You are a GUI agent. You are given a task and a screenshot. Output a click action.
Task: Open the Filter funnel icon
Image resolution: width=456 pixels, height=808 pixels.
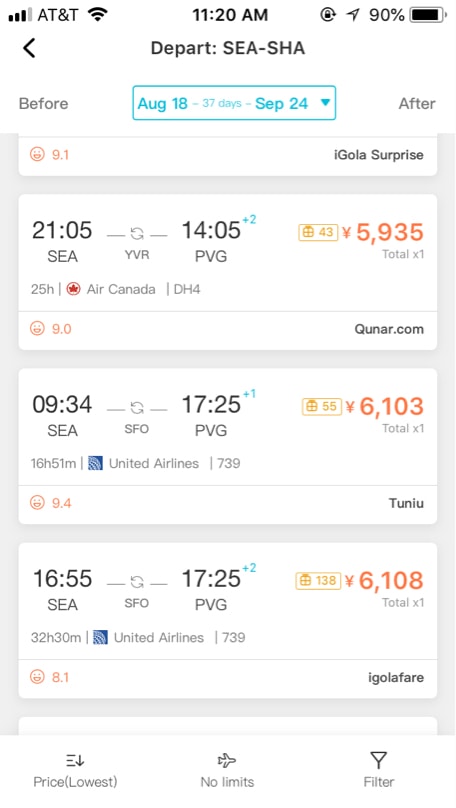point(378,760)
